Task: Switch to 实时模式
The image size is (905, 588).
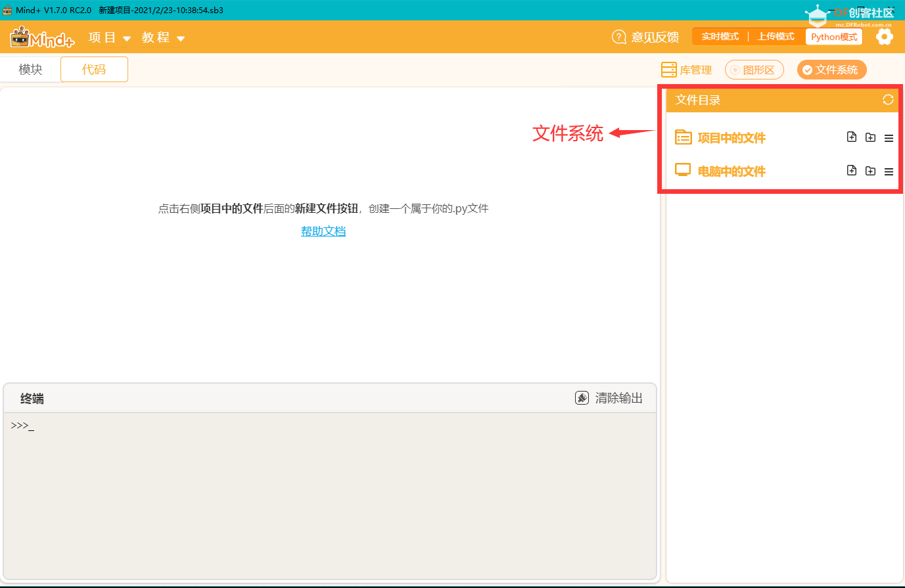Action: click(720, 37)
